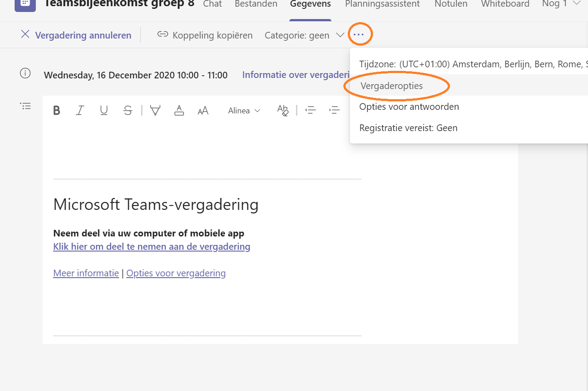Open the font color picker
Viewport: 588px width, 391px height.
[179, 111]
